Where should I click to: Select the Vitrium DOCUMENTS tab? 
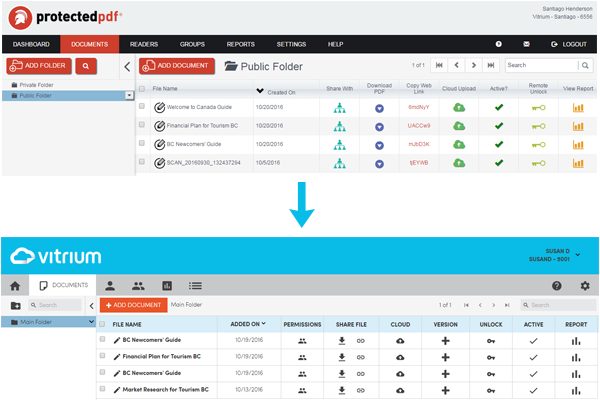click(x=64, y=285)
